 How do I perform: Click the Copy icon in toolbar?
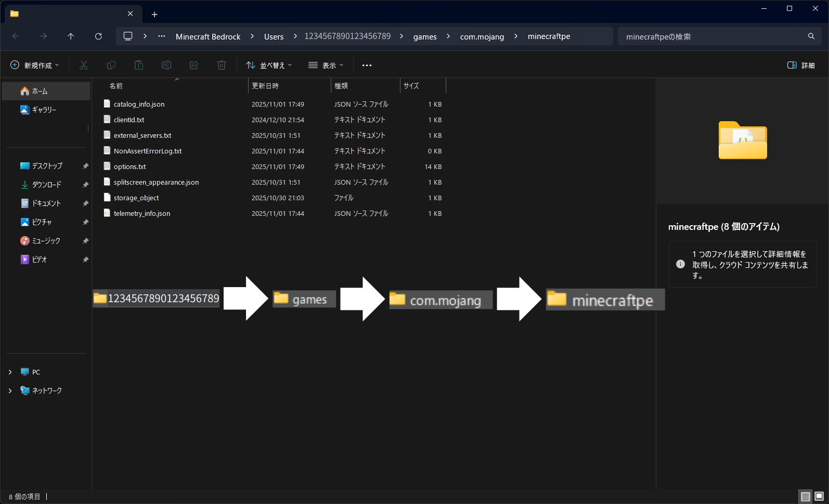tap(111, 65)
